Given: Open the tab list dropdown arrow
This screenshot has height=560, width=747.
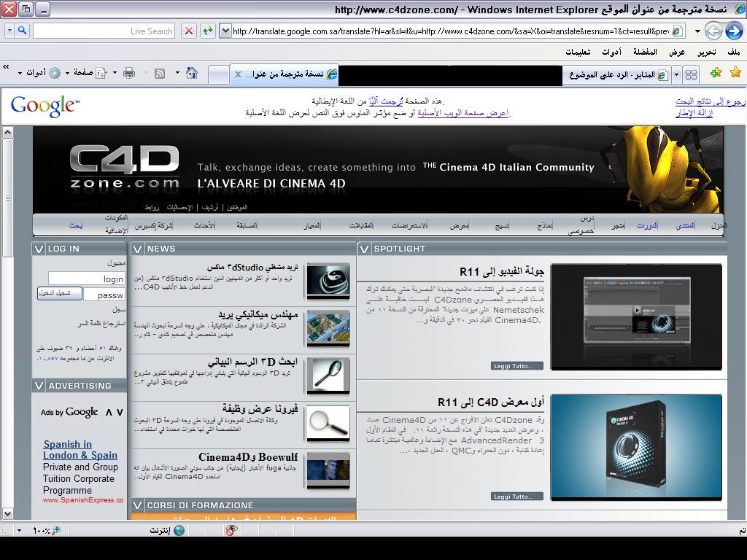Looking at the screenshot, I should pos(676,75).
